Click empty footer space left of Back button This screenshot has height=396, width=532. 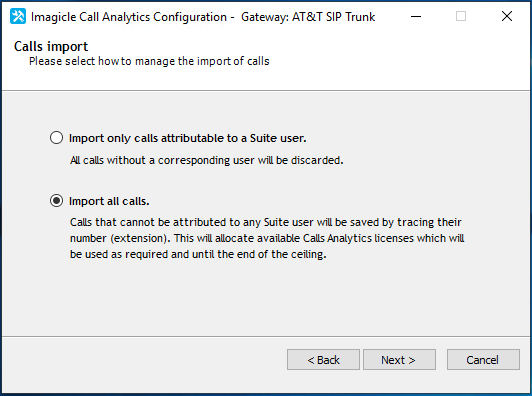click(142, 360)
